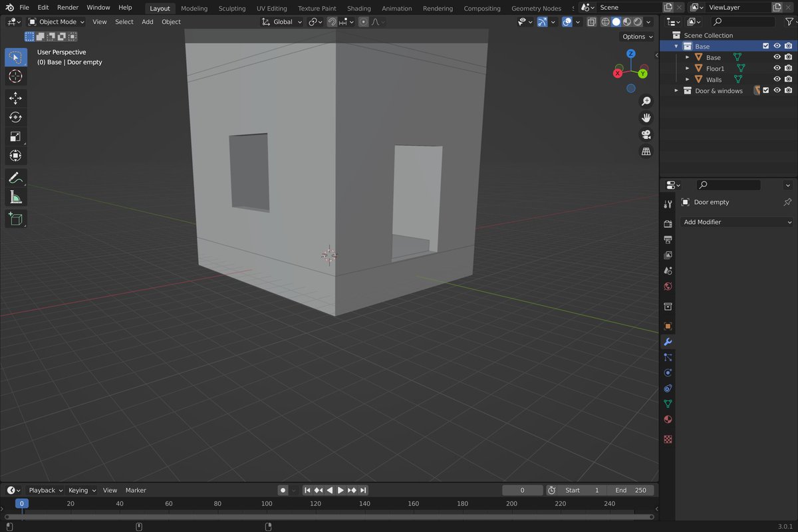
Task: Select the Annotate pencil tool
Action: coord(16,178)
